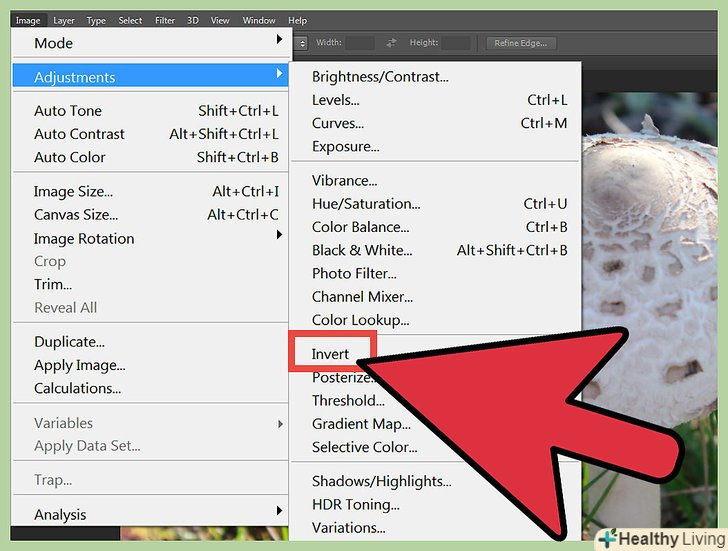
Task: Open Color Balance adjustment
Action: 436,227
